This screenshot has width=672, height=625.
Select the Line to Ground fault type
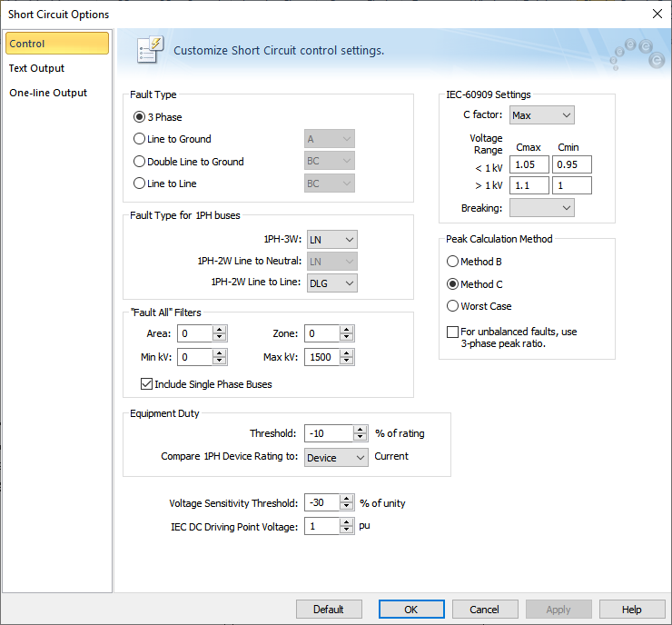(x=139, y=139)
